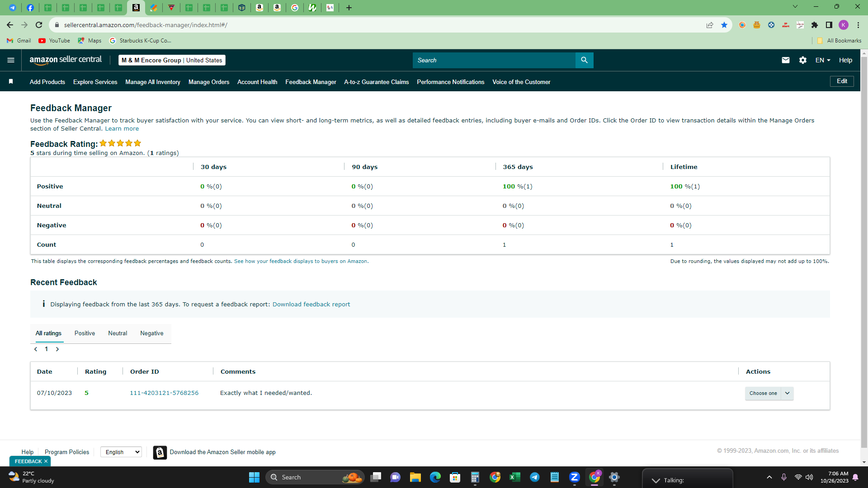Open the YouTube bookmark
This screenshot has height=488, width=868.
click(54, 41)
